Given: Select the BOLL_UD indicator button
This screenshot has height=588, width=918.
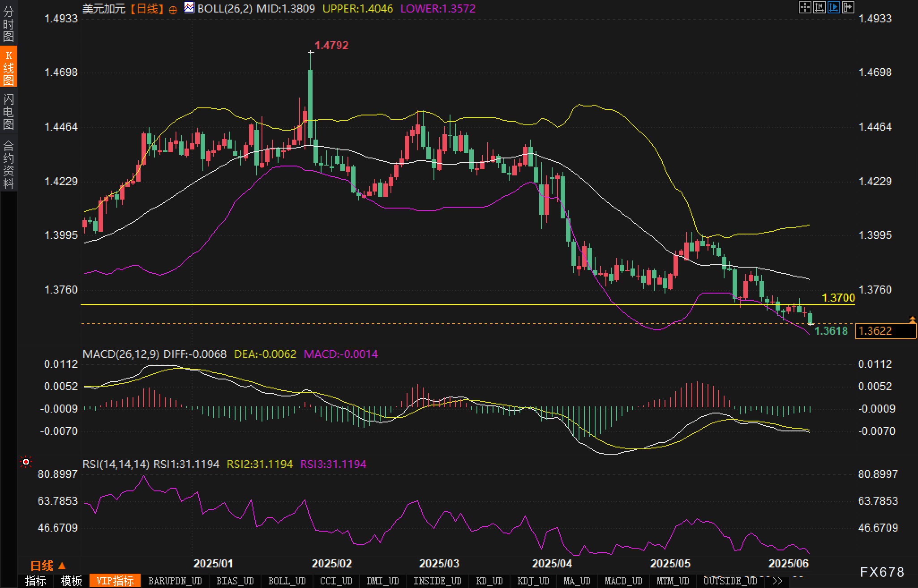Looking at the screenshot, I should 287,581.
